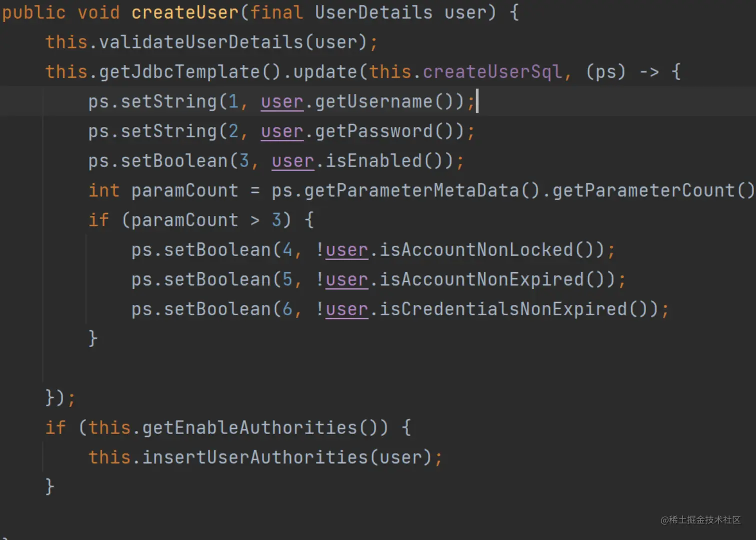
Task: Click insertUserAuthorities call
Action: tap(255, 458)
